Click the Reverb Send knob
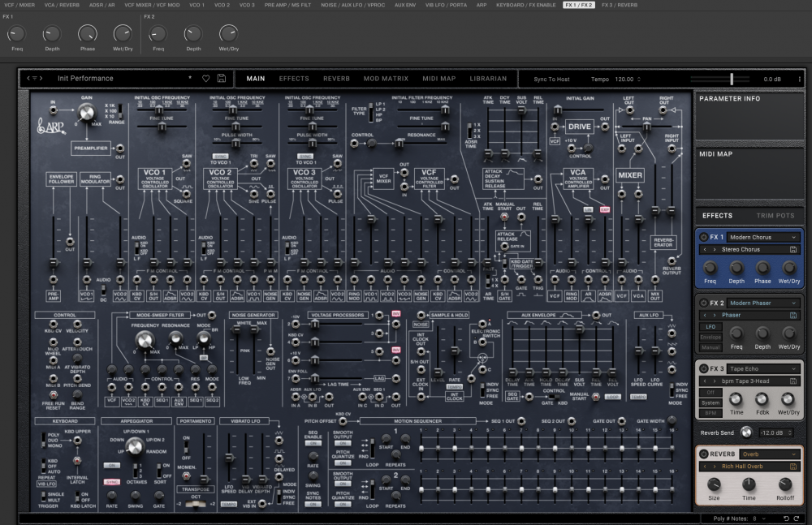Screen dimensions: 812x525 coord(746,432)
